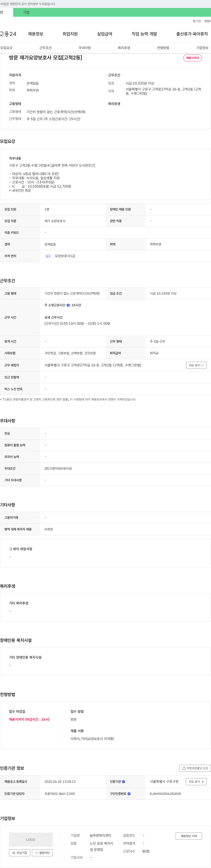The height and width of the screenshot is (868, 211).
Task: Jump to 복리후생 section tab
Action: [124, 48]
